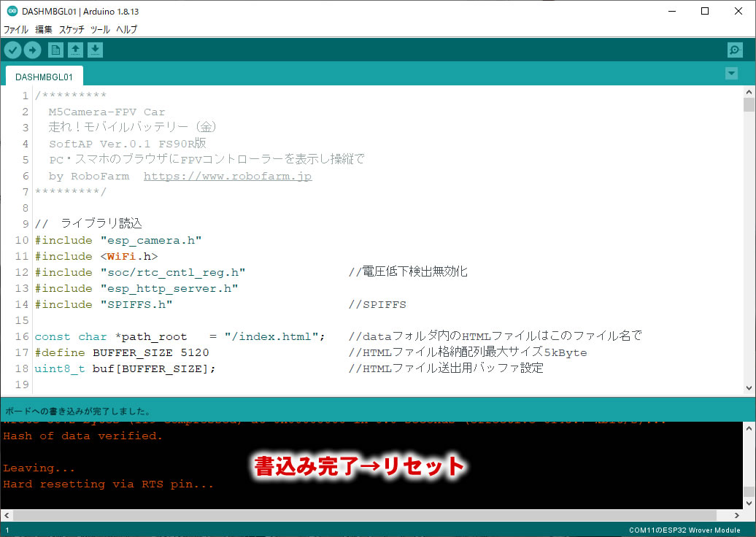Open a sketch with the up-arrow icon
756x537 pixels.
point(75,50)
